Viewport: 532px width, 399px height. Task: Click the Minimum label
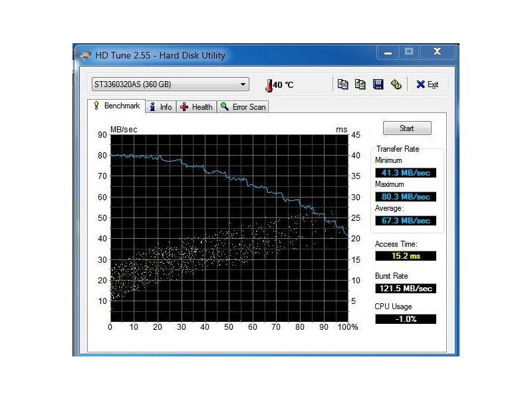point(388,160)
